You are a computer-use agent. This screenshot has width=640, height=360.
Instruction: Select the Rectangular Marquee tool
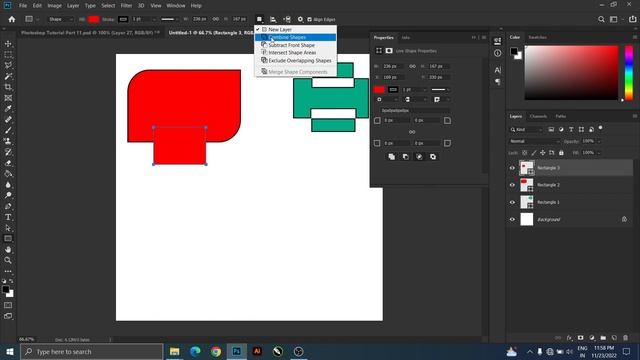[x=8, y=55]
